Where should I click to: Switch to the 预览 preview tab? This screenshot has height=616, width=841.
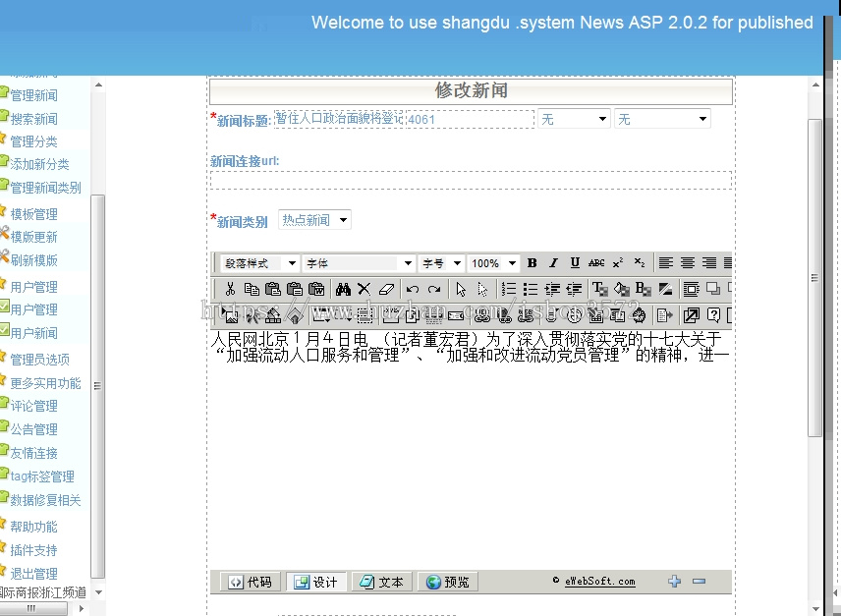[x=448, y=581]
